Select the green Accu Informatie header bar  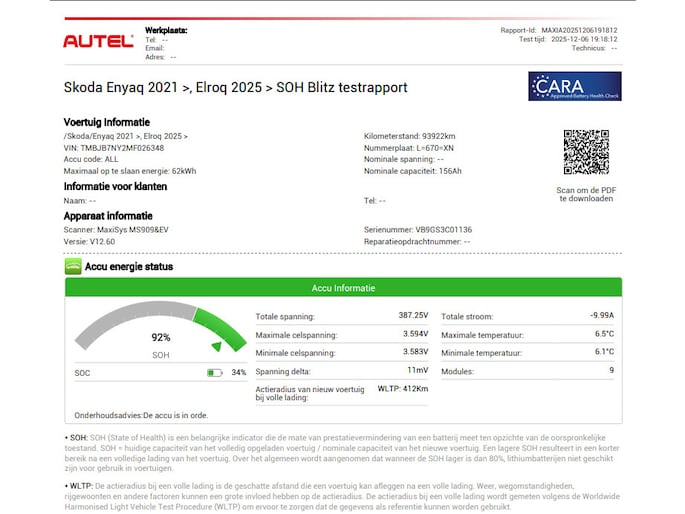point(343,288)
